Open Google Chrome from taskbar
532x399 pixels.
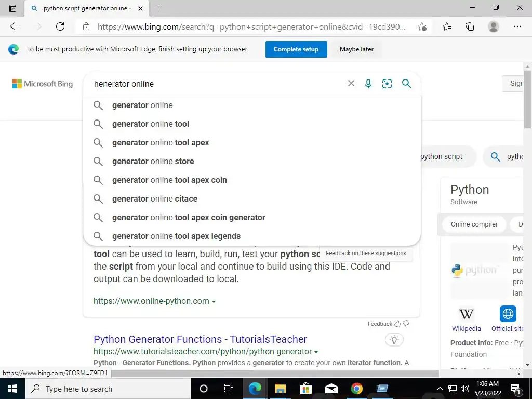tap(356, 389)
